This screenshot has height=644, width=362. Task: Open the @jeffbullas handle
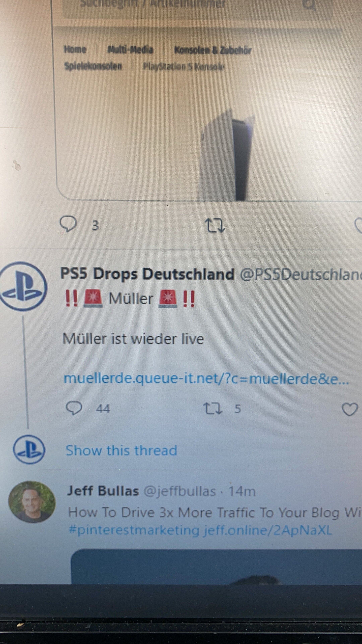[x=180, y=491]
